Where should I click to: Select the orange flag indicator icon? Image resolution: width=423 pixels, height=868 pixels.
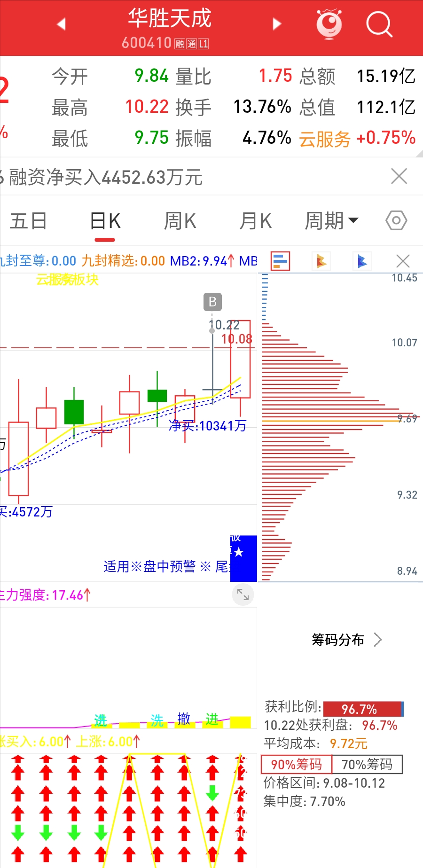321,261
